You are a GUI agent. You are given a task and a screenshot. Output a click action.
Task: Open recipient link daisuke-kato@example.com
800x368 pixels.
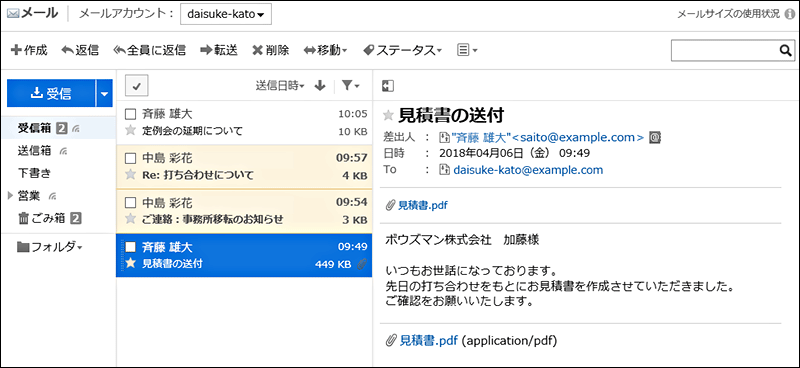click(x=528, y=170)
